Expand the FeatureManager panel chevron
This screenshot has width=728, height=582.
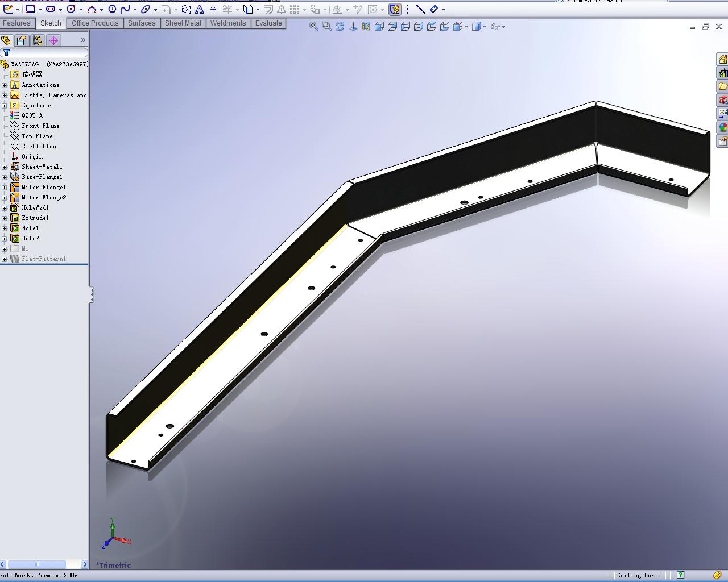(83, 40)
